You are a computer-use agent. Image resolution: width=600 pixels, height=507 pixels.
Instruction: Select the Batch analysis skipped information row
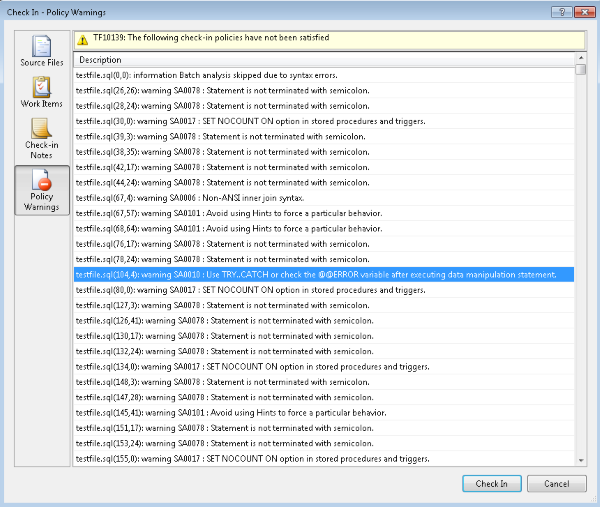tap(324, 75)
